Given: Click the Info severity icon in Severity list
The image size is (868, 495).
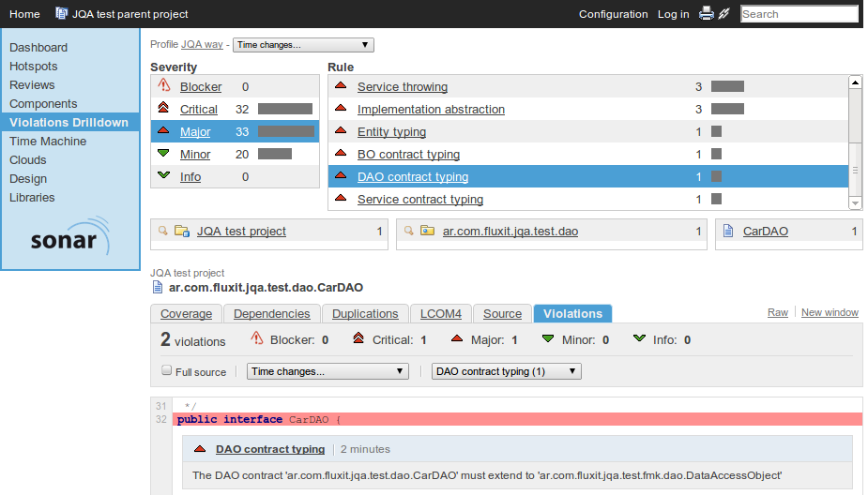Looking at the screenshot, I should point(163,174).
